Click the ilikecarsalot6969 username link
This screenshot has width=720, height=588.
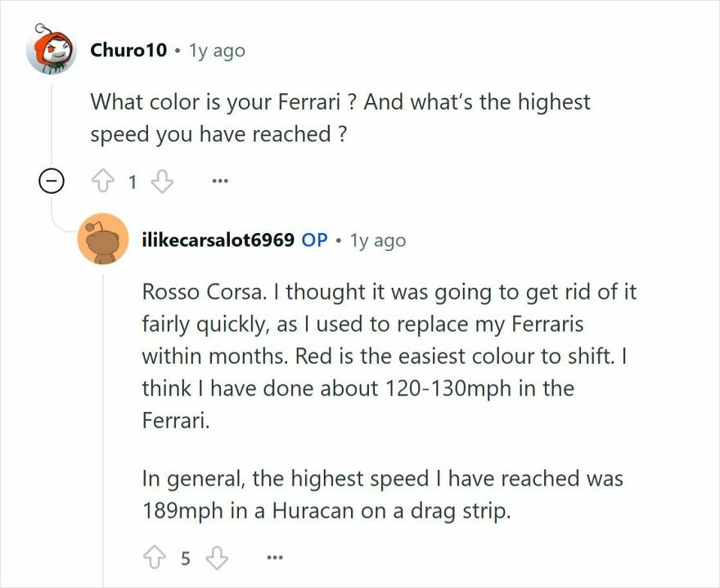218,238
